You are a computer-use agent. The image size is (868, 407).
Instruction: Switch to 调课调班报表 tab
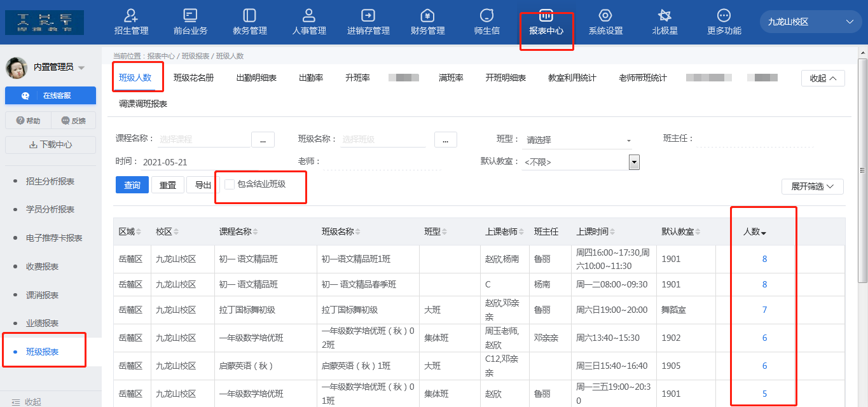point(143,104)
